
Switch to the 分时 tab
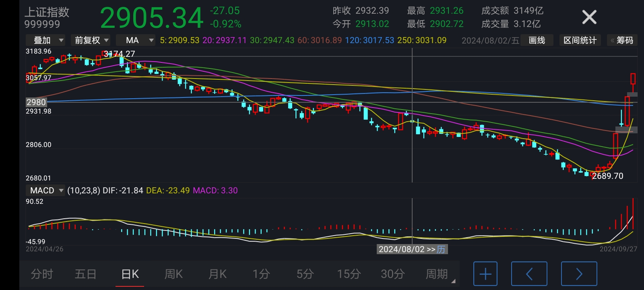(x=42, y=274)
